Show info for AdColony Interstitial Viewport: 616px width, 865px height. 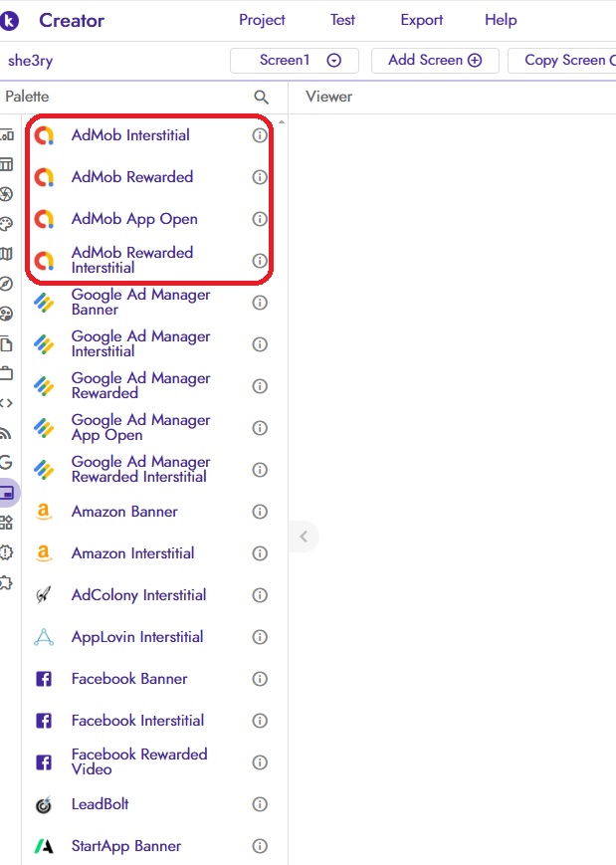point(259,595)
